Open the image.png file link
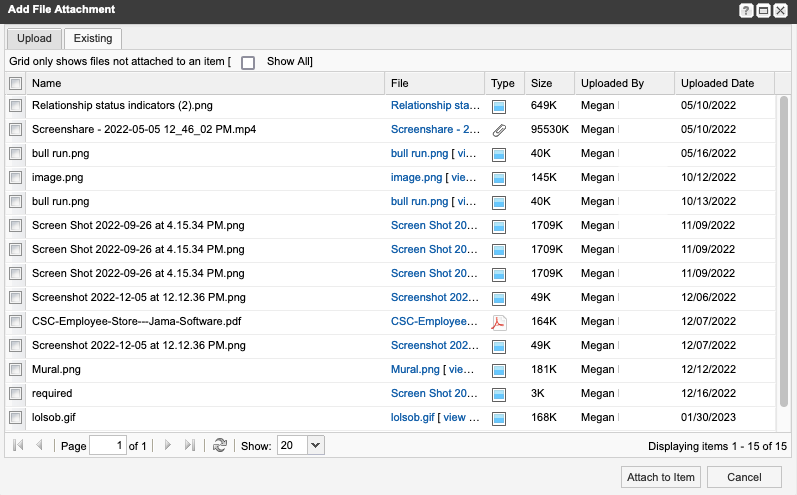The width and height of the screenshot is (797, 495). coord(416,177)
